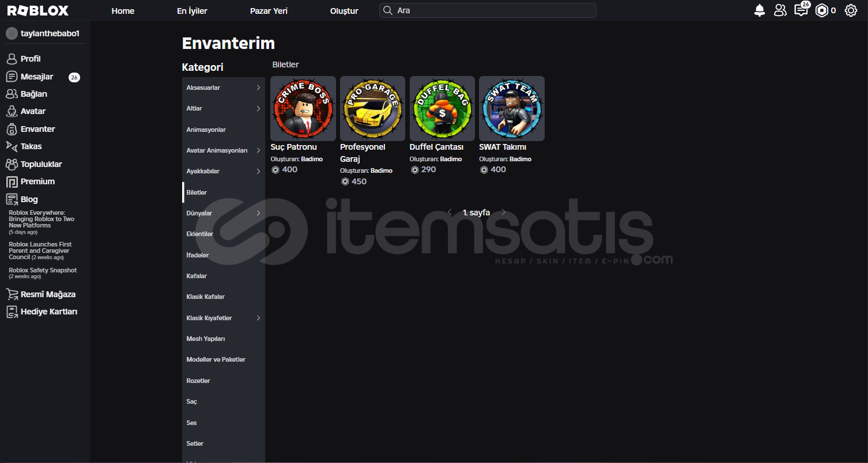Open the Profesyonel Garaj item link

(363, 153)
